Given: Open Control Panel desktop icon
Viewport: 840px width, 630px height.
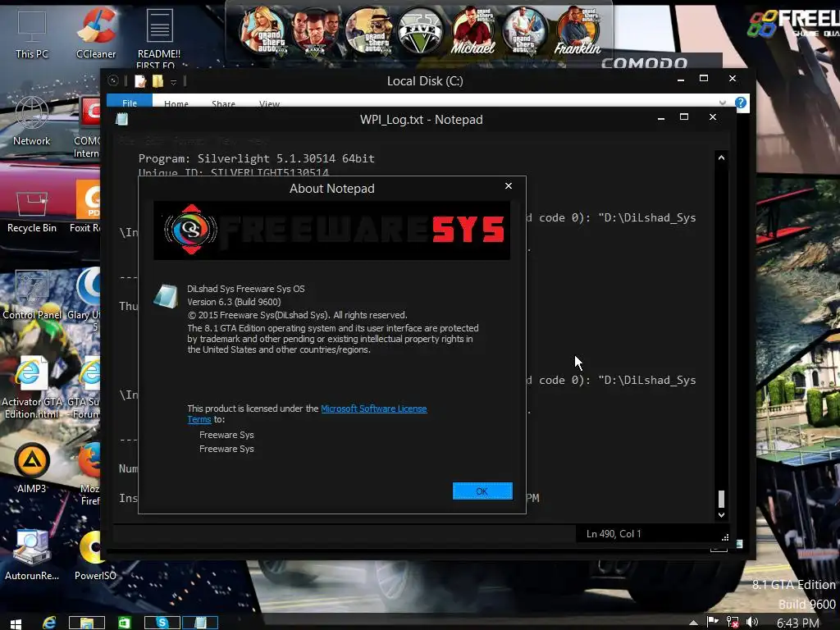Looking at the screenshot, I should 32,295.
